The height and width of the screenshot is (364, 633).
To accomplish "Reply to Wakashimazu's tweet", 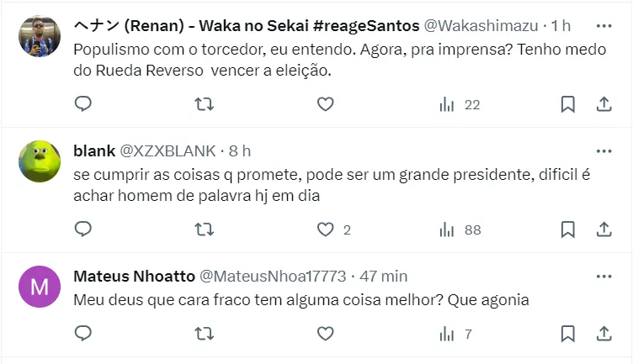I will [x=82, y=104].
